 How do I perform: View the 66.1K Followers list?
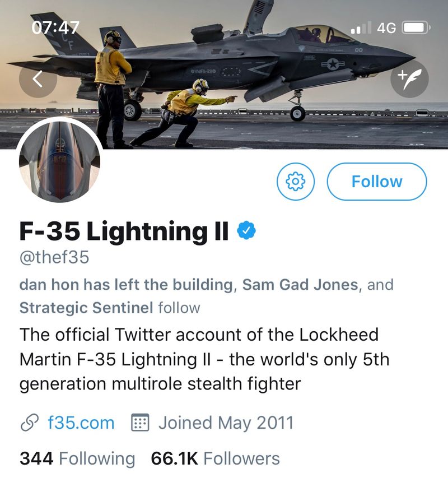(x=215, y=458)
